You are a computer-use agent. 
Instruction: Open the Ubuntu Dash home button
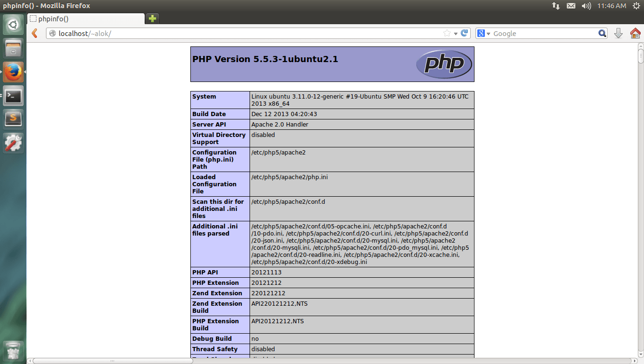(x=13, y=25)
